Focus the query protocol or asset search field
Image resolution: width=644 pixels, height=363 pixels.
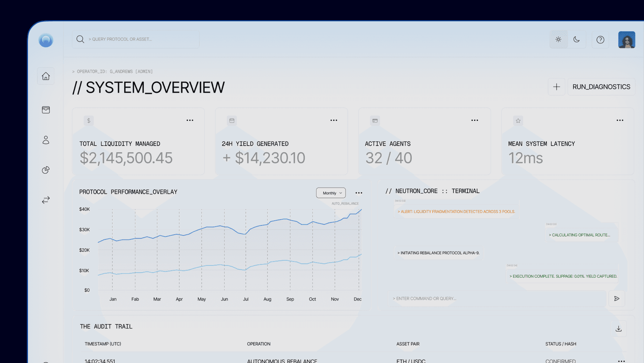pyautogui.click(x=136, y=39)
